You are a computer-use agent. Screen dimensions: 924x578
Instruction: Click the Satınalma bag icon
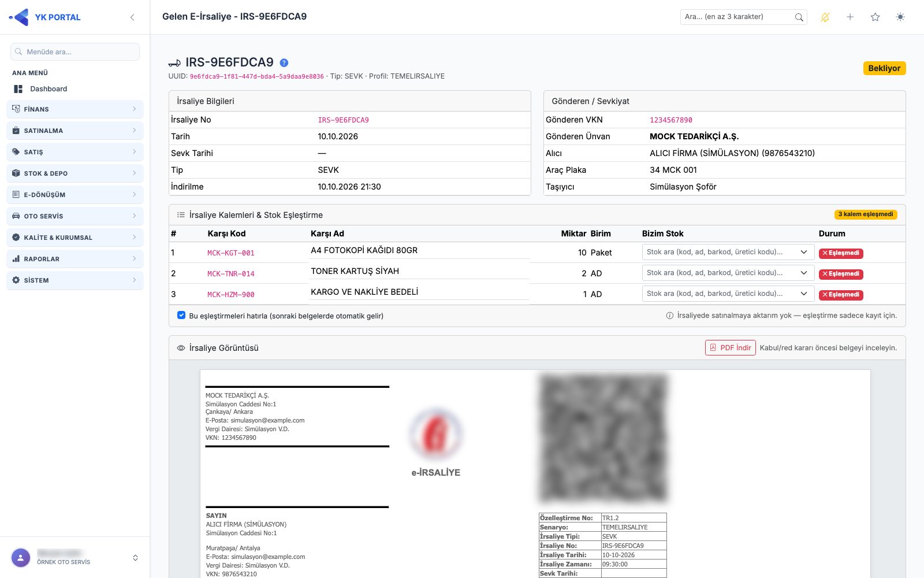(16, 130)
